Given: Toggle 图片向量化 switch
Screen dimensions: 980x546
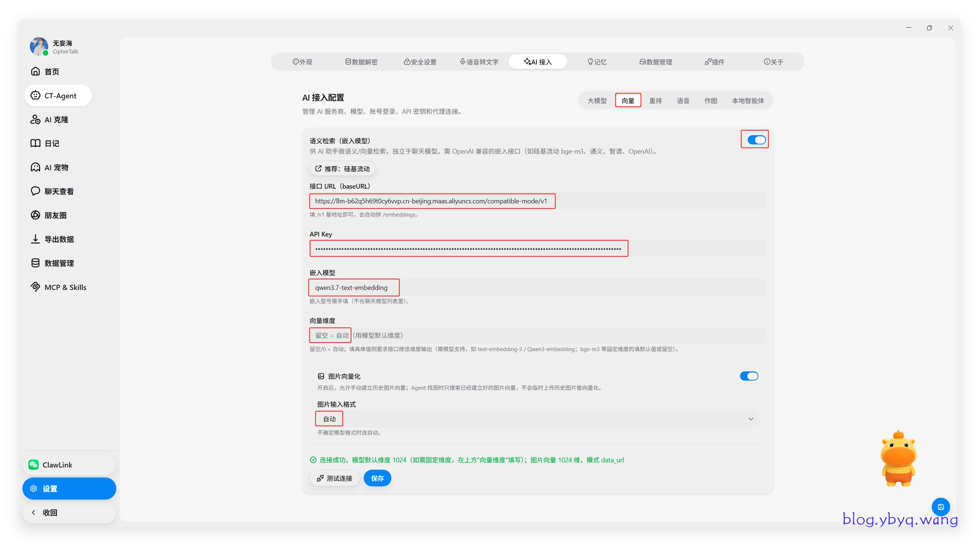Looking at the screenshot, I should pyautogui.click(x=749, y=376).
